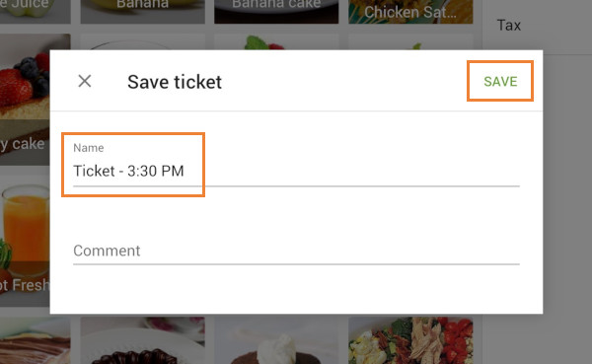Select the cream-topped dessert tile at bottom
This screenshot has width=592, height=364.
[x=276, y=338]
